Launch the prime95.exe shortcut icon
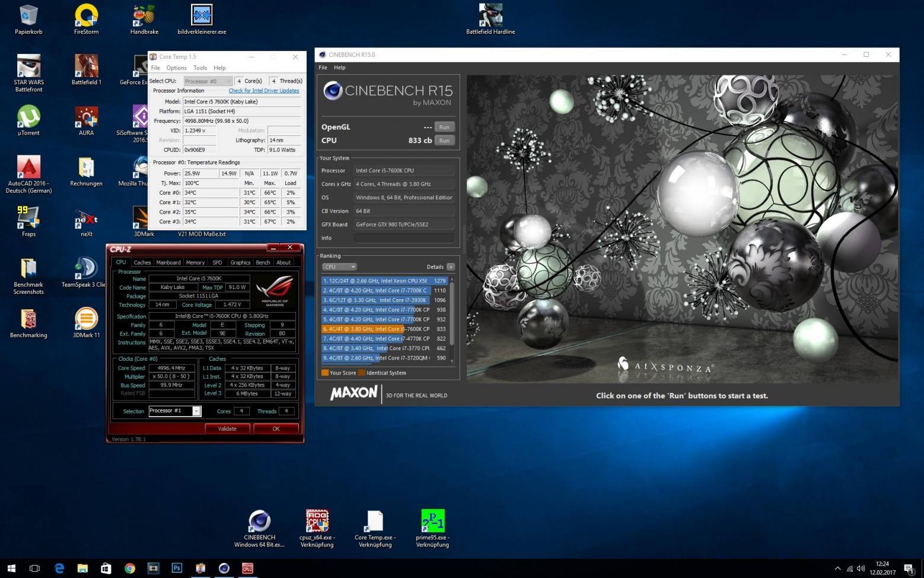The image size is (924, 578). (x=432, y=529)
